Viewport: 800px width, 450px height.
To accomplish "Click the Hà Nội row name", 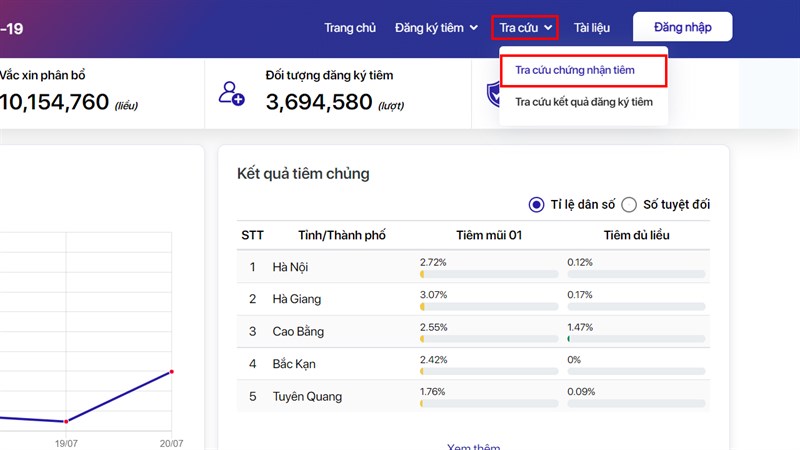I will coord(290,267).
